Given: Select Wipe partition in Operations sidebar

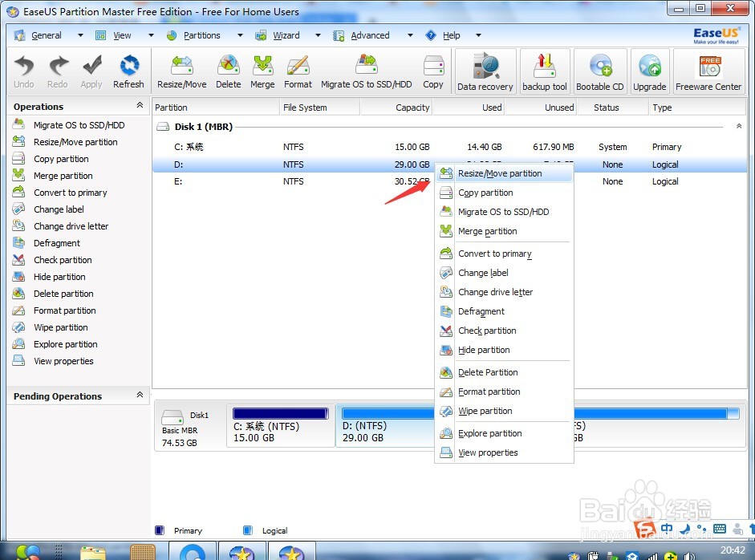Looking at the screenshot, I should click(x=61, y=327).
